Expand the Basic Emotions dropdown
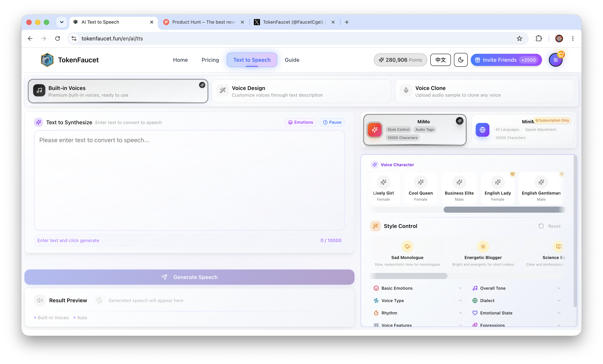 (418, 288)
